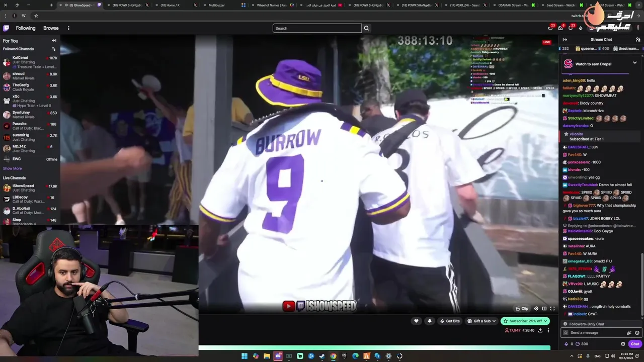Click vDonito's name in the subscription notice

point(577,134)
